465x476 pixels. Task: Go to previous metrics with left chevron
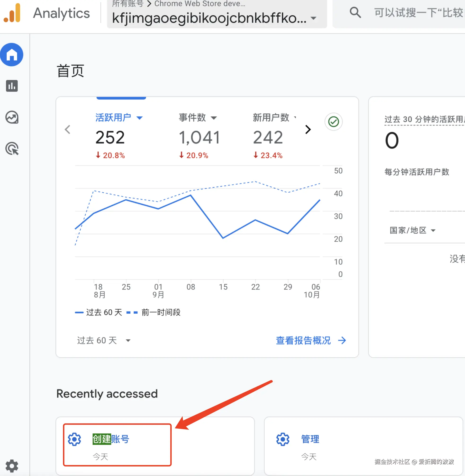(x=68, y=129)
